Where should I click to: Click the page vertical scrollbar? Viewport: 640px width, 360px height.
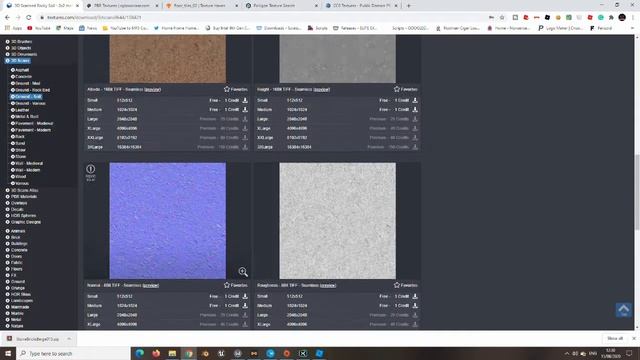pyautogui.click(x=637, y=192)
